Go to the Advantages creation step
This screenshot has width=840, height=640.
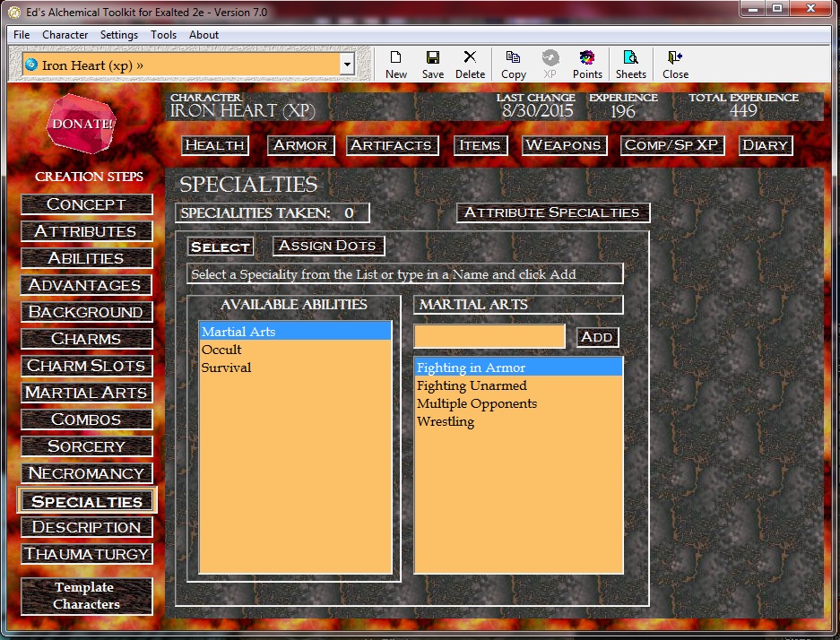coord(86,284)
